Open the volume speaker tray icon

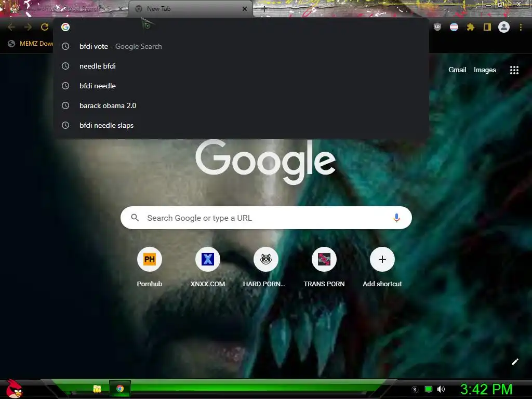(441, 389)
